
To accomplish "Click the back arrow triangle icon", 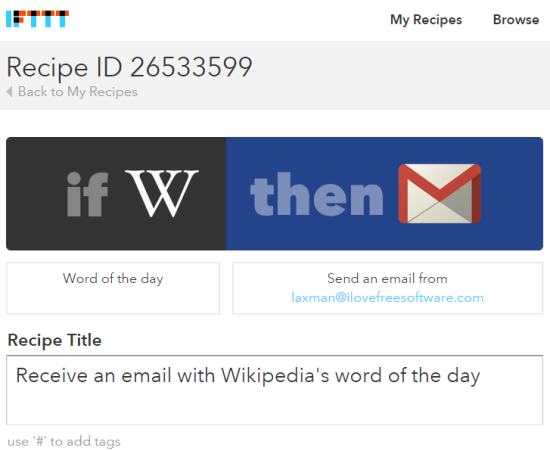I will tap(9, 92).
